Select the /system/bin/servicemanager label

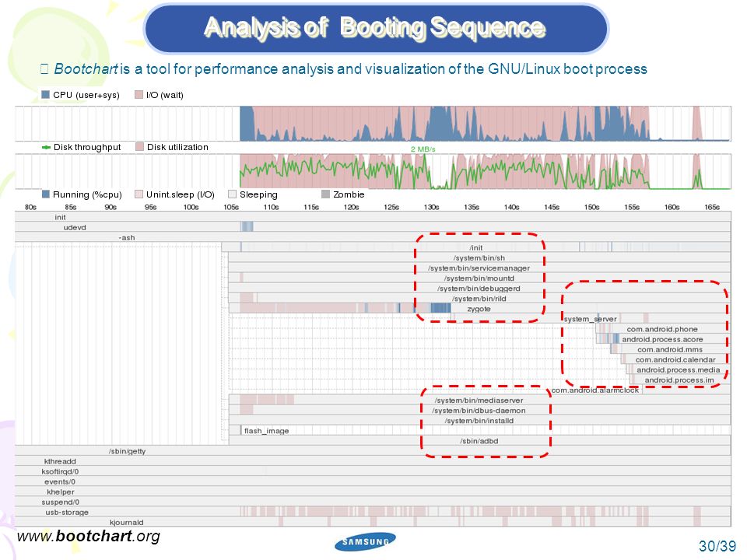click(x=479, y=268)
